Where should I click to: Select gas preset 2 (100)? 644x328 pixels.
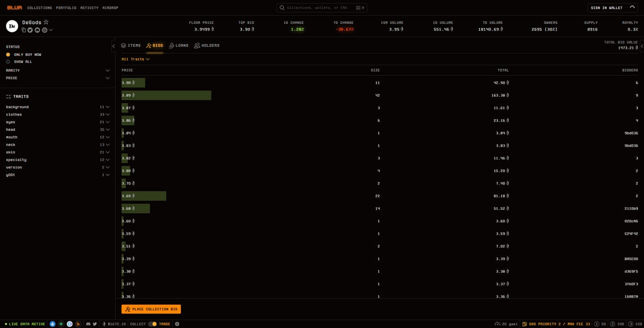tap(617, 324)
